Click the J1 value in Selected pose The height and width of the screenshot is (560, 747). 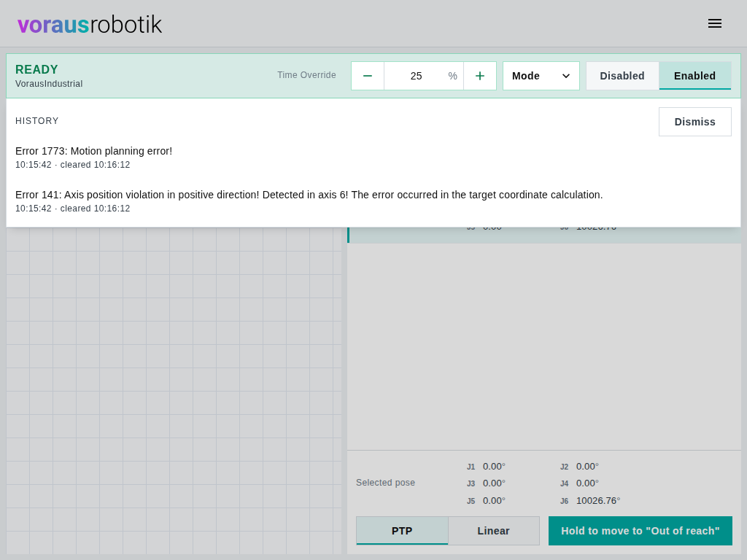click(494, 466)
